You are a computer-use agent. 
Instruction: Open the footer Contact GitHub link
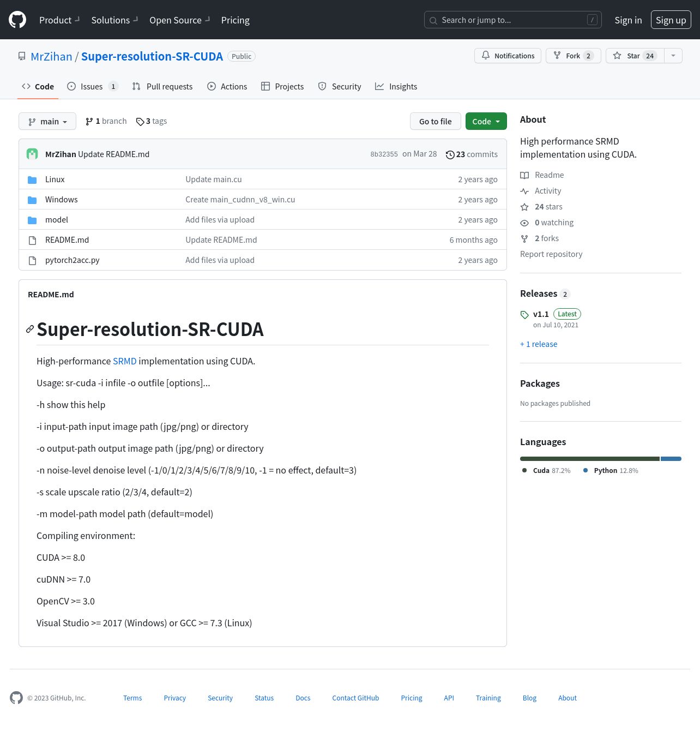coord(355,698)
